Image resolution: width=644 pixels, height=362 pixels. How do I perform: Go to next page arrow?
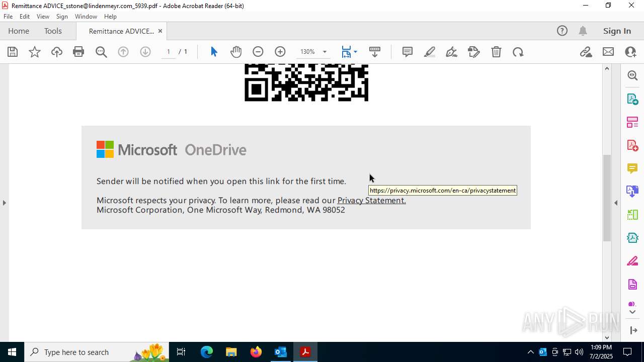click(145, 52)
